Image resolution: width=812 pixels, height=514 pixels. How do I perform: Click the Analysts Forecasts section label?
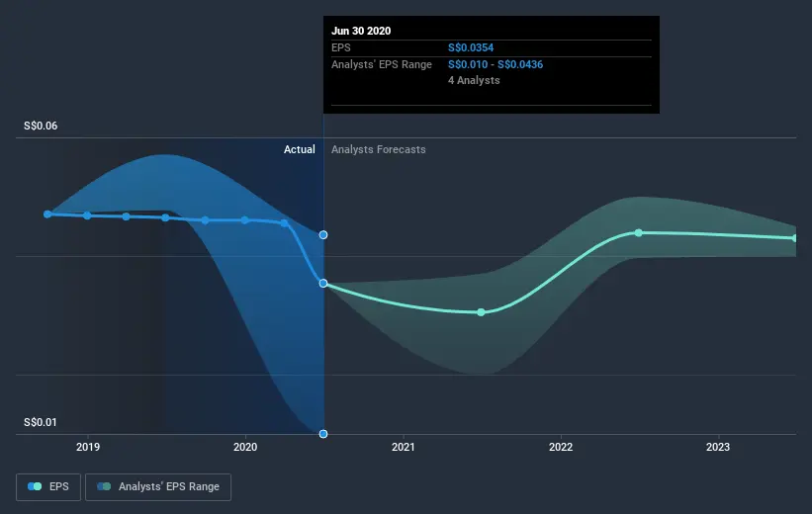(x=379, y=149)
